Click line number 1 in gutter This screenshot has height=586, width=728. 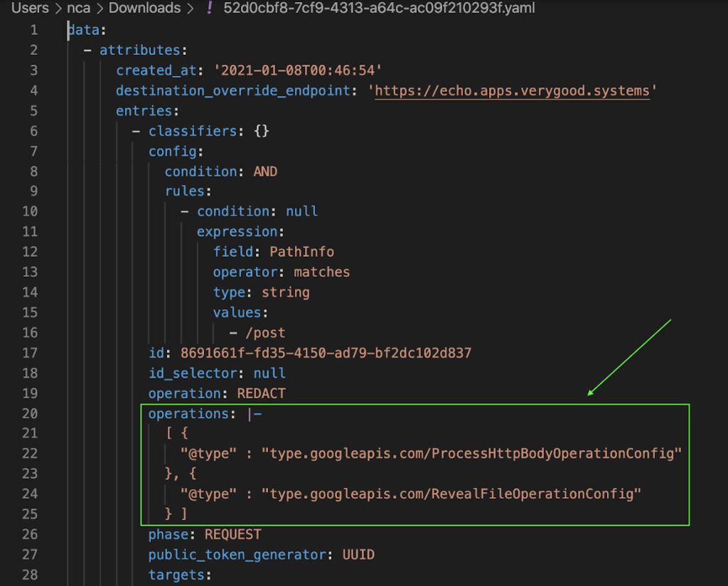pos(34,30)
